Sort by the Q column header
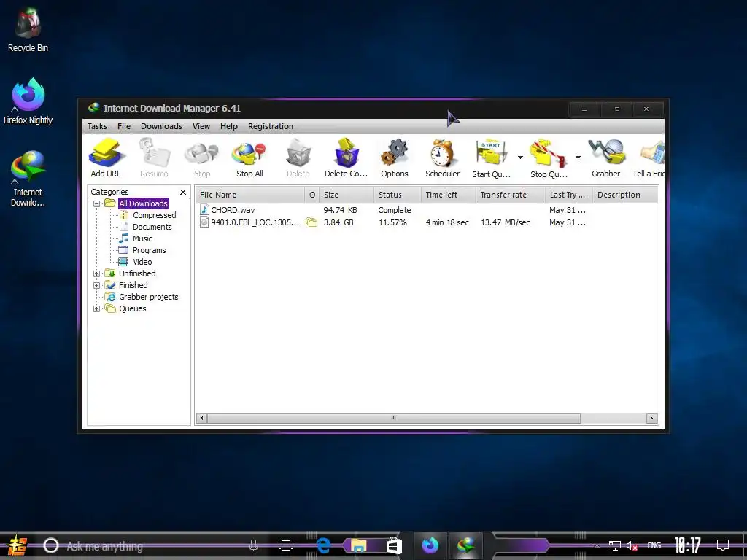Viewport: 747px width, 560px height. 312,195
